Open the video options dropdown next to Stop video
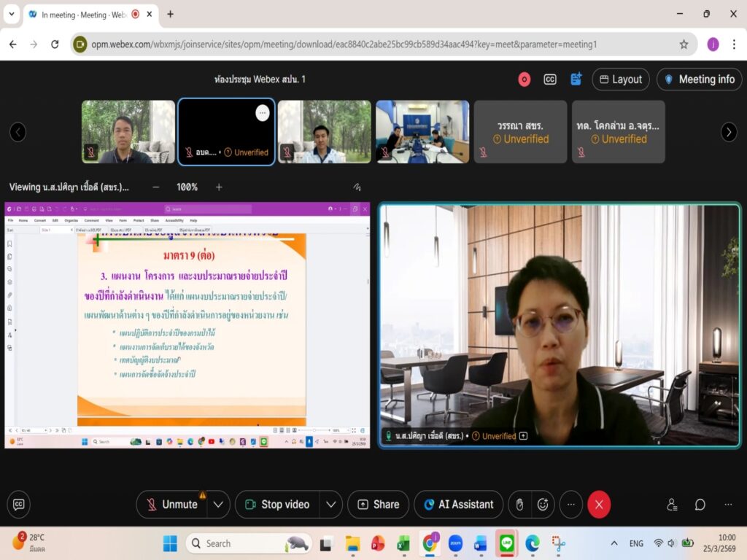Image resolution: width=747 pixels, height=560 pixels. pyautogui.click(x=331, y=505)
